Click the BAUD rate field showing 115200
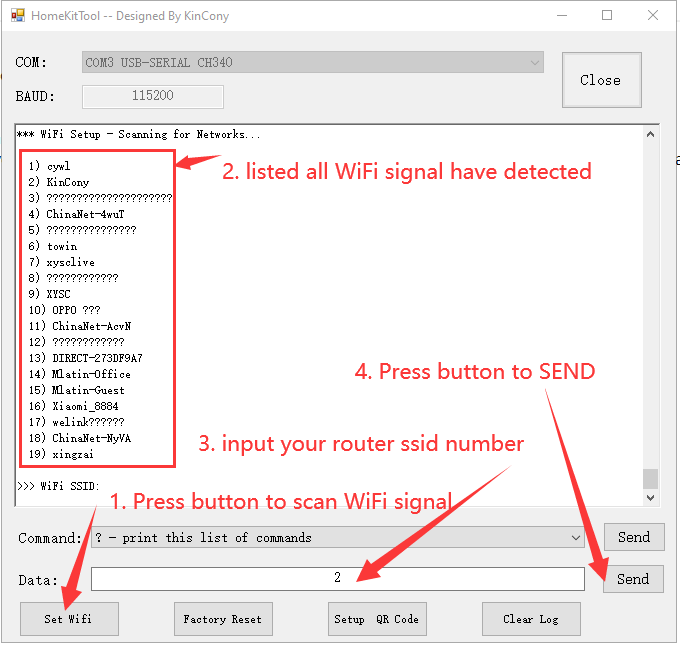Viewport: 680px width, 646px height. 152,97
